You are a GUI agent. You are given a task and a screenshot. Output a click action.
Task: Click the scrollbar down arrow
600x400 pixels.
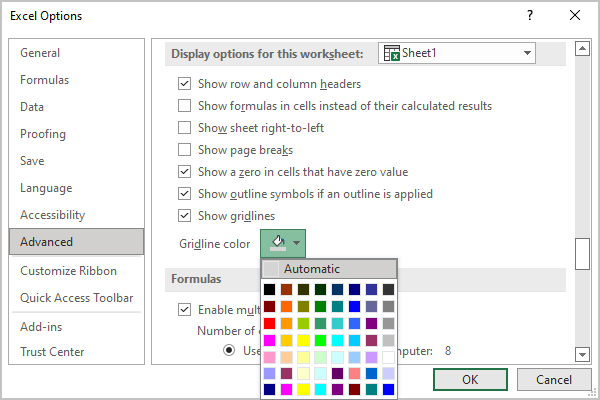pyautogui.click(x=582, y=354)
